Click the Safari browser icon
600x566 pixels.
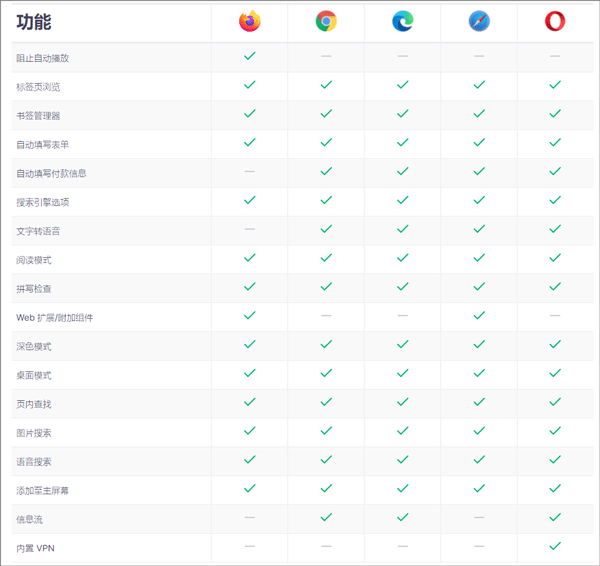[479, 21]
